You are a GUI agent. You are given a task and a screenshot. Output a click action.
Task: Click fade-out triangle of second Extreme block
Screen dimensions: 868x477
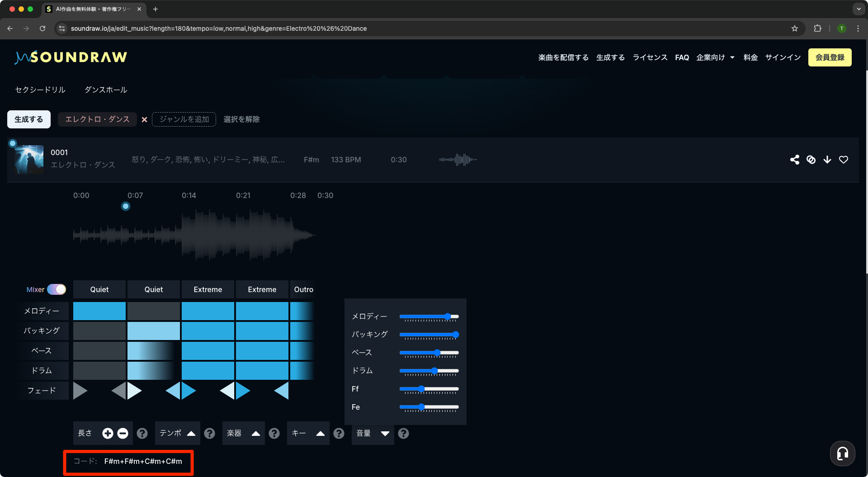(x=282, y=391)
